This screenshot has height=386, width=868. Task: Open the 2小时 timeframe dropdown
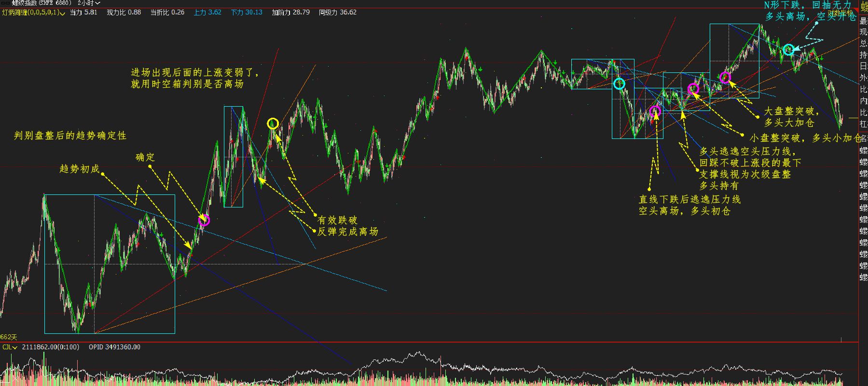tap(89, 3)
